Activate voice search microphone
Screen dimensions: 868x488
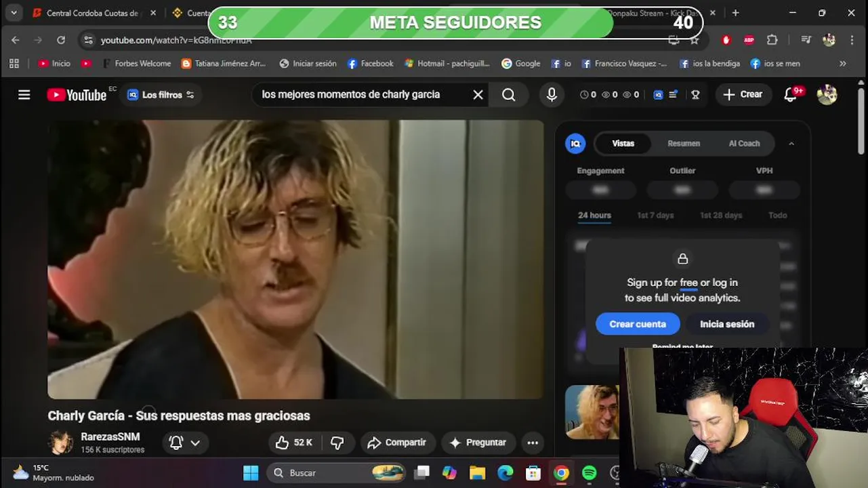[x=552, y=95]
